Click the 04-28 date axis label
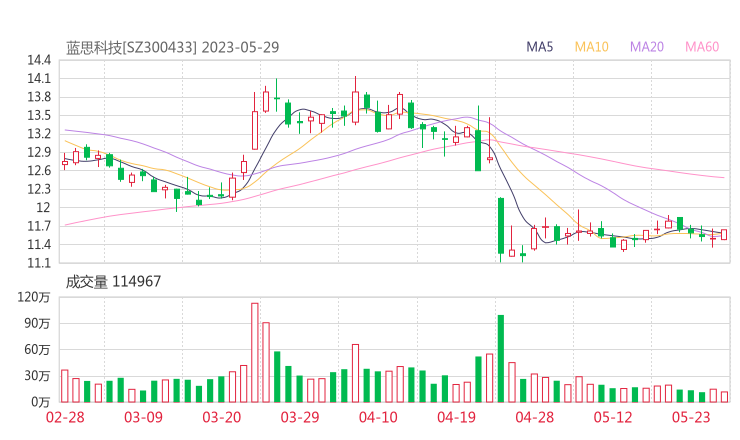Viewport: 740px width, 440px height. coord(535,417)
